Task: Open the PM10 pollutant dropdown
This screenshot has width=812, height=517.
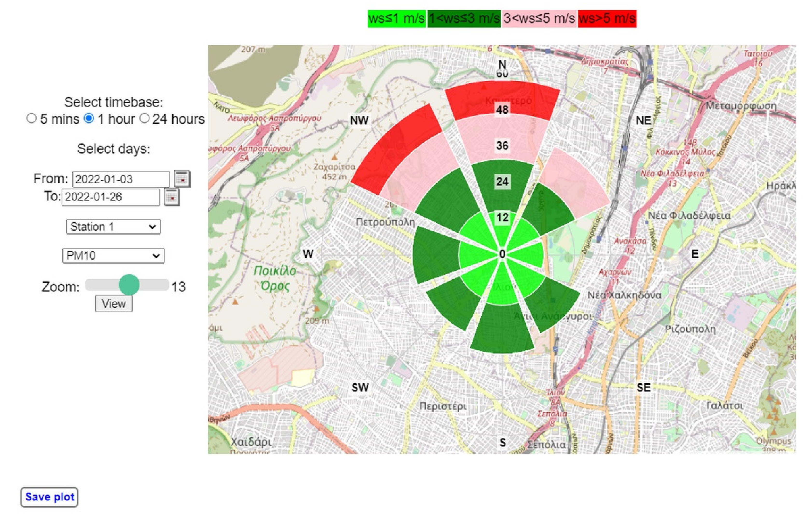Action: point(113,256)
